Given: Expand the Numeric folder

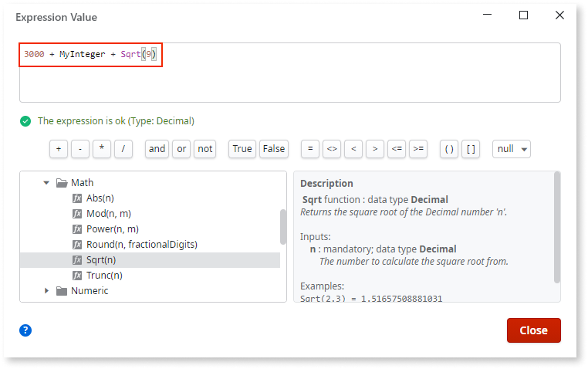Looking at the screenshot, I should pos(46,290).
